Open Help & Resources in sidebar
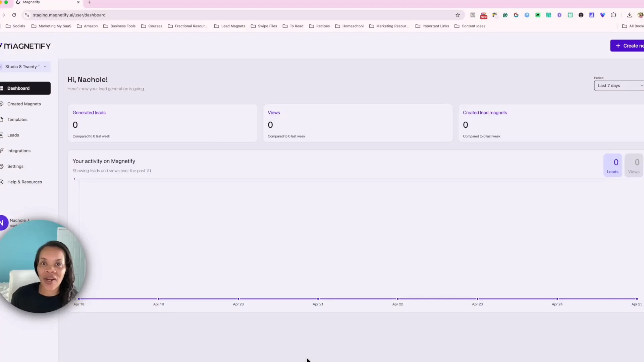The height and width of the screenshot is (362, 644). click(x=25, y=182)
